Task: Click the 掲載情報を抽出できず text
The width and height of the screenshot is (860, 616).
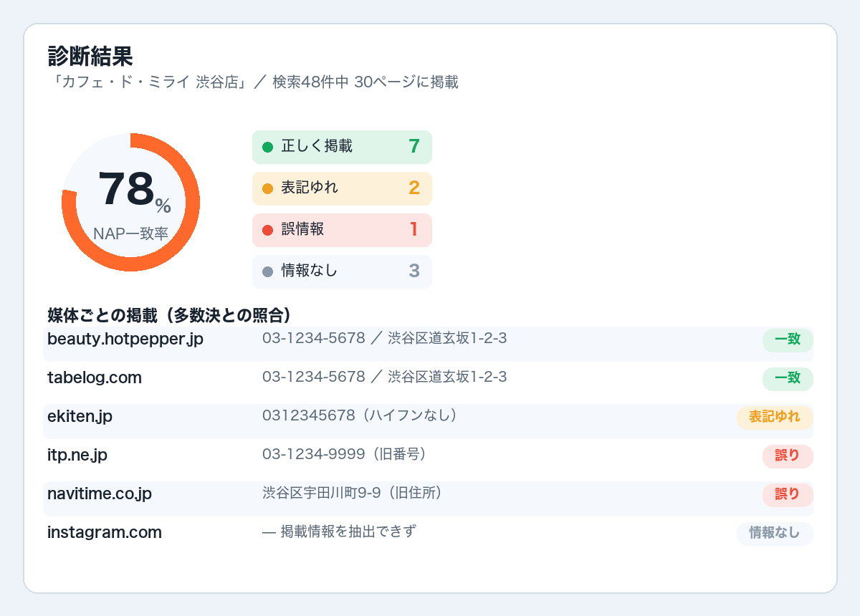Action: coord(348,531)
